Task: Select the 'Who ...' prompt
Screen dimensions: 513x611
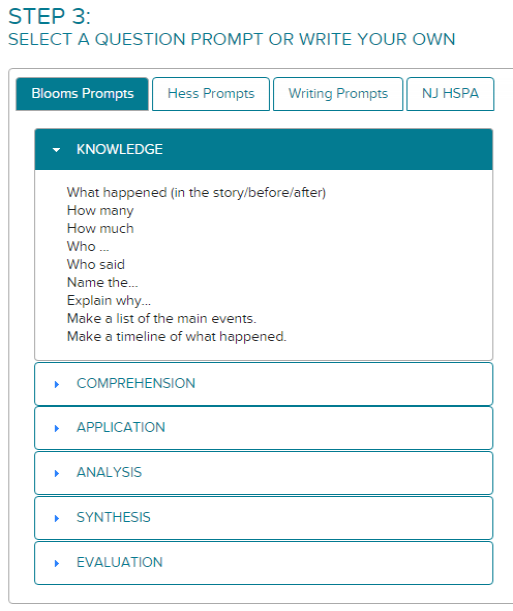Action: 88,246
